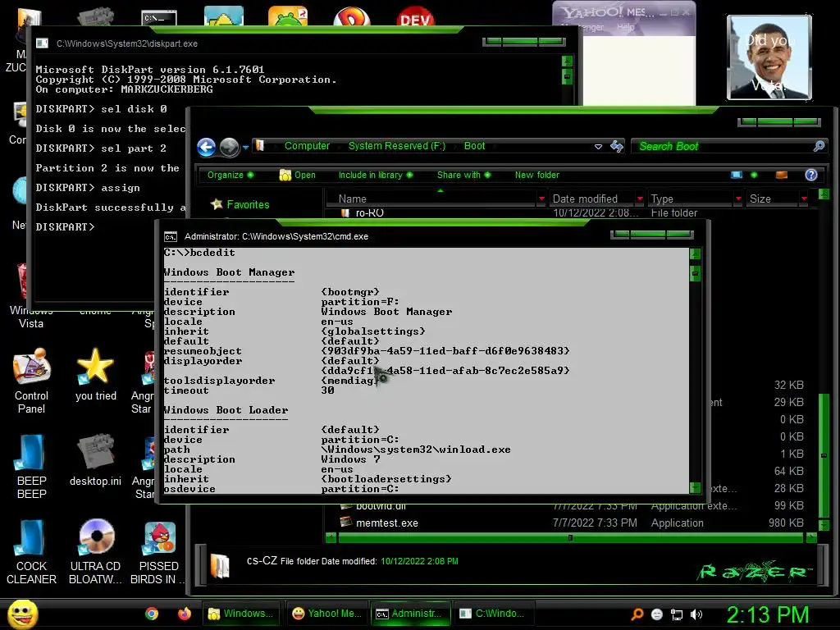Open Explorer Help question mark icon
Viewport: 840px width, 630px height.
(x=811, y=176)
